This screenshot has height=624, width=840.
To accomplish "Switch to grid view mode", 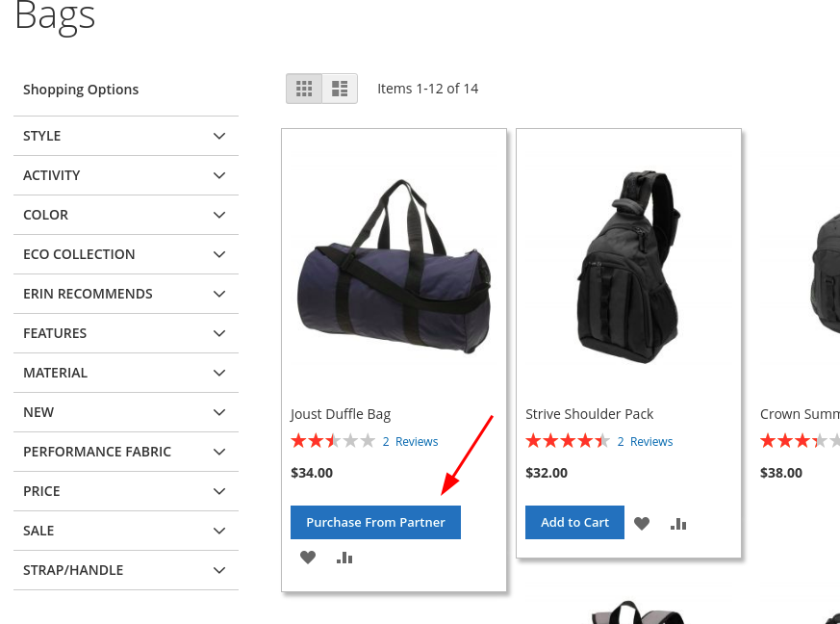I will pos(304,88).
